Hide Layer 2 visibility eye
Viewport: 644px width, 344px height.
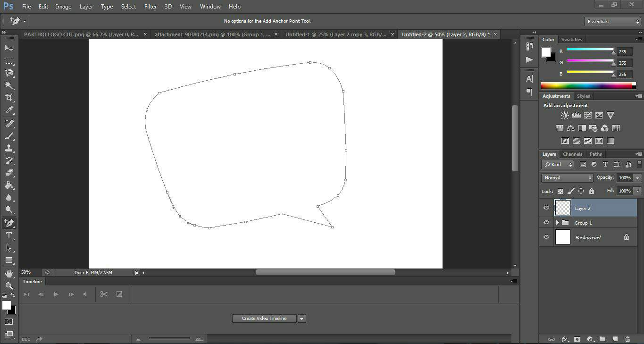click(x=546, y=208)
